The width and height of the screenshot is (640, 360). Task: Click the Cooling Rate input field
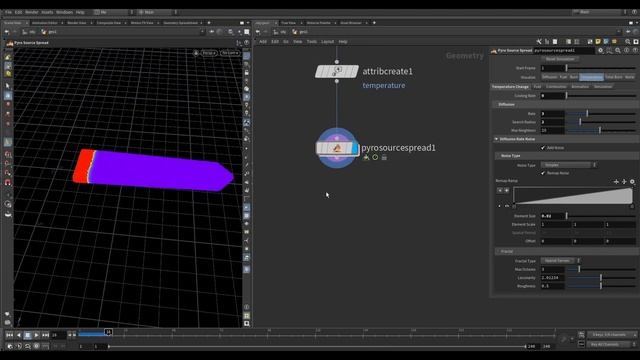(552, 96)
